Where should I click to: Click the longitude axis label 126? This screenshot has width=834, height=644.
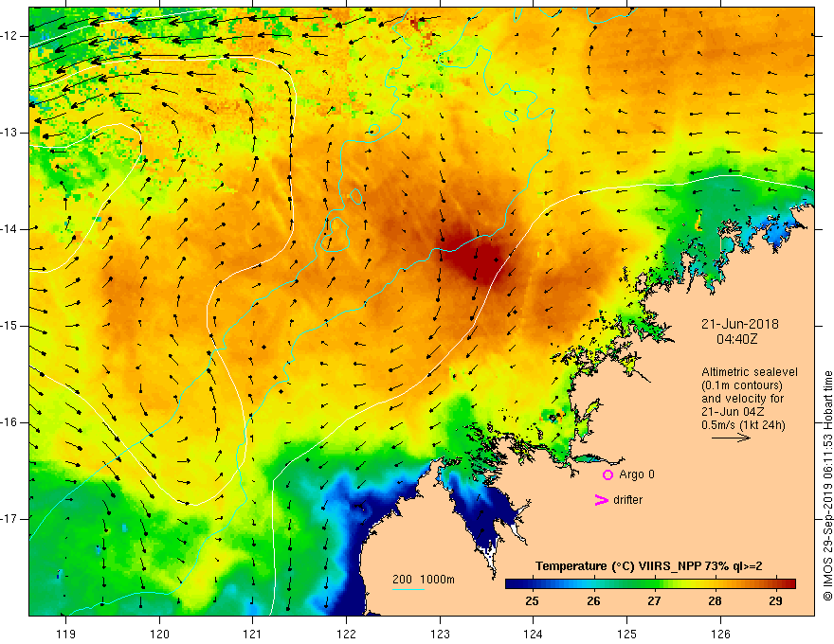[x=720, y=634]
